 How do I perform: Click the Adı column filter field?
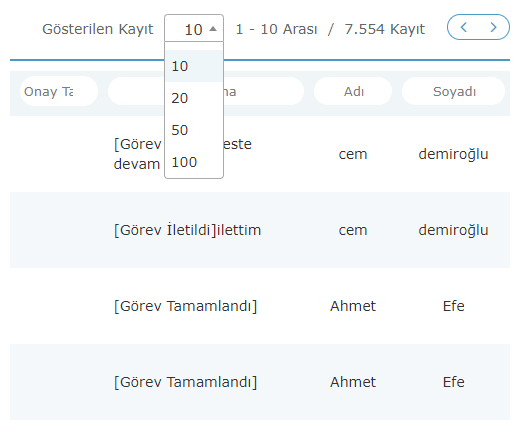[x=353, y=91]
